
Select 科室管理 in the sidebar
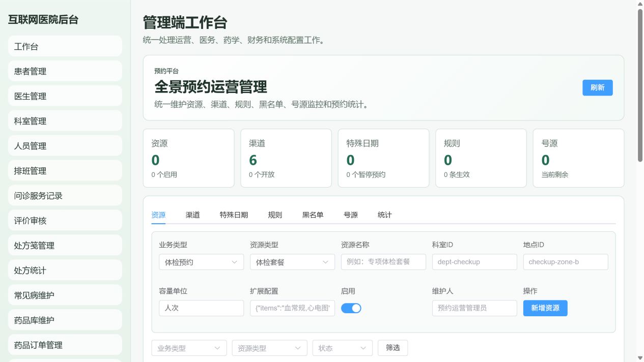[65, 121]
